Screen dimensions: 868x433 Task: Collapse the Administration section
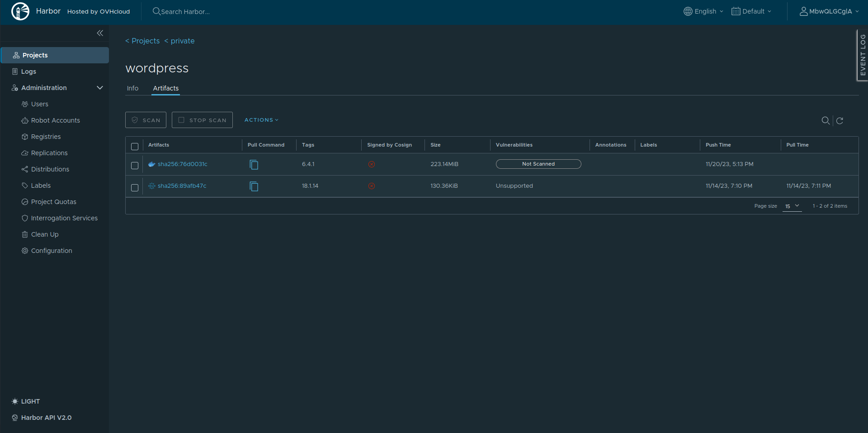coord(100,87)
